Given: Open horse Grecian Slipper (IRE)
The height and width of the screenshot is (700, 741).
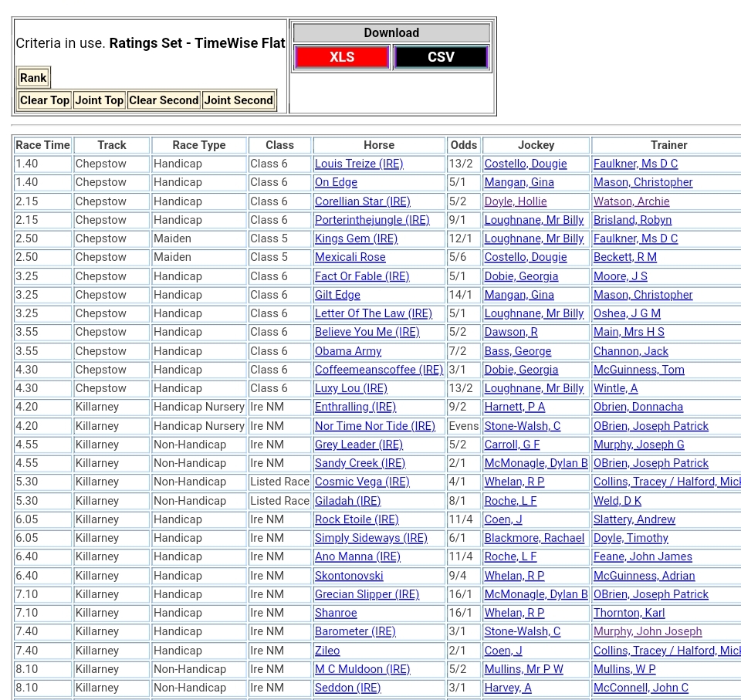Looking at the screenshot, I should tap(367, 594).
